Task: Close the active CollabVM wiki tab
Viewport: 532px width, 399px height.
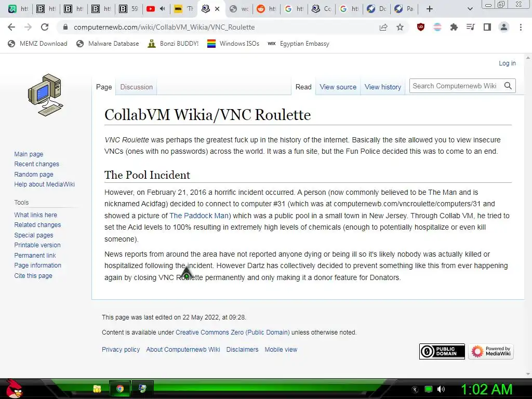Action: click(217, 9)
